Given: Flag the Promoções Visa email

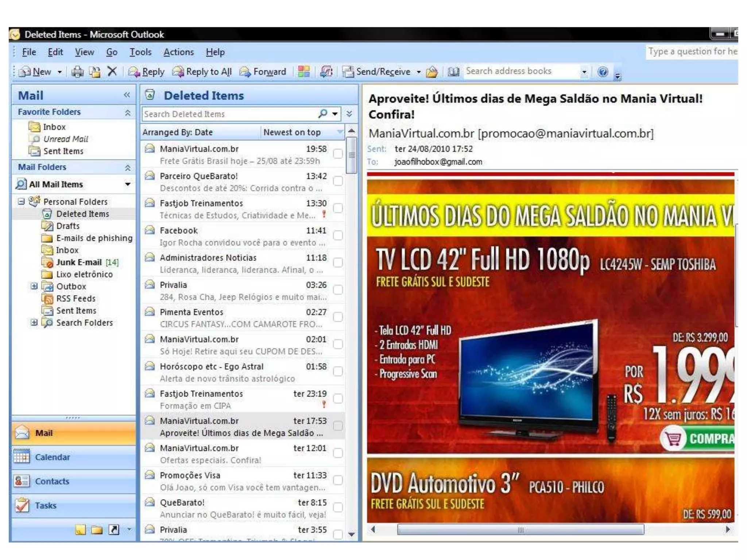Looking at the screenshot, I should 338,480.
